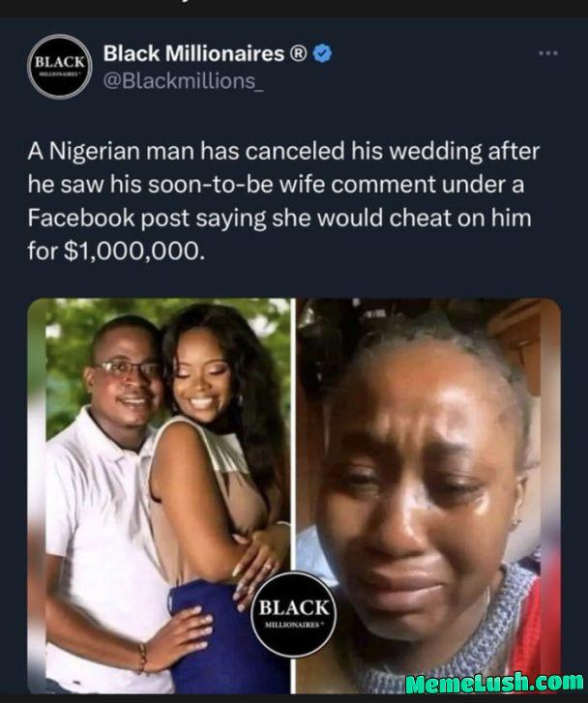The height and width of the screenshot is (703, 588).
Task: Click the Black Millionaires display name
Action: 193,53
